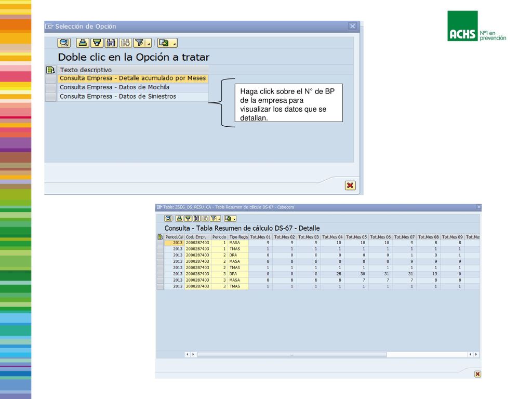Click the Find Next icon in DS-67 table toolbar
532x399 pixels.
(205, 218)
